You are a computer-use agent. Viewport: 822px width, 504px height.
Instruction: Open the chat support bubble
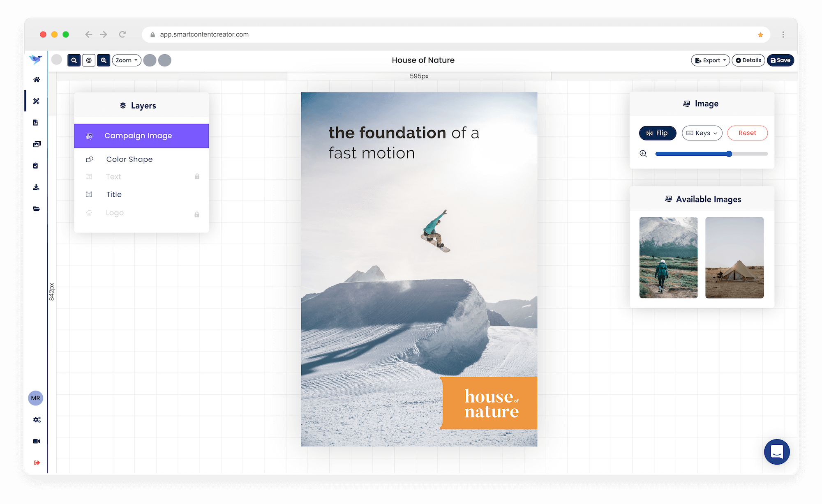776,451
